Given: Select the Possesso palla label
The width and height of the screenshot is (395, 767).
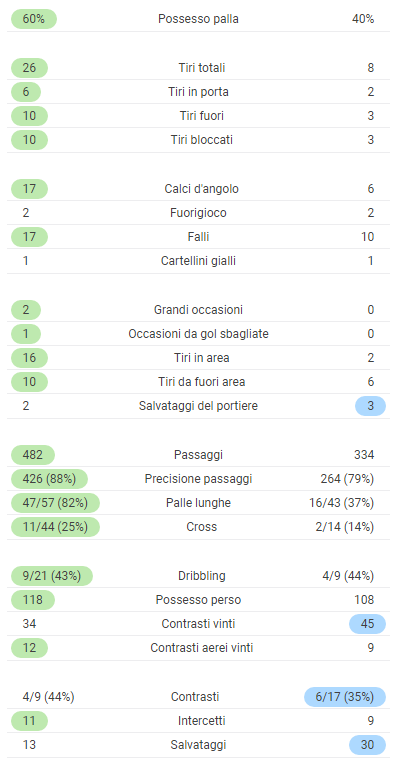Looking at the screenshot, I should point(198,19).
